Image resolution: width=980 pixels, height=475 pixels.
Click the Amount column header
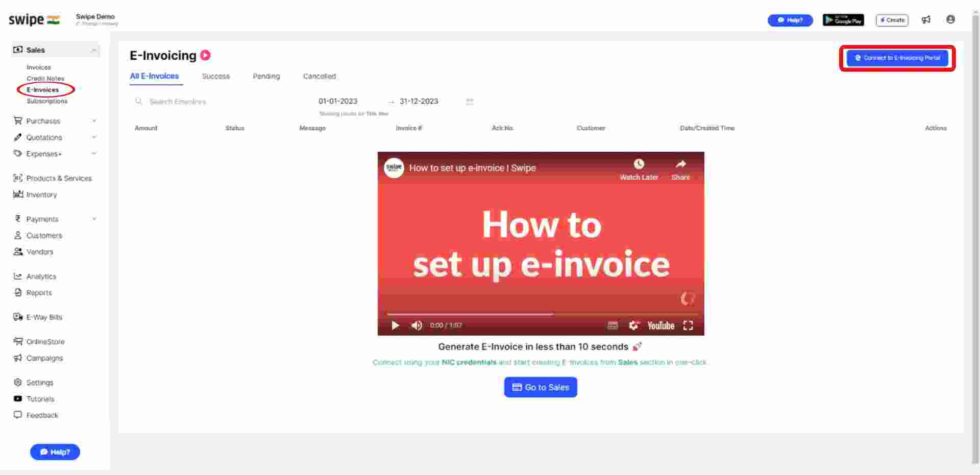146,128
